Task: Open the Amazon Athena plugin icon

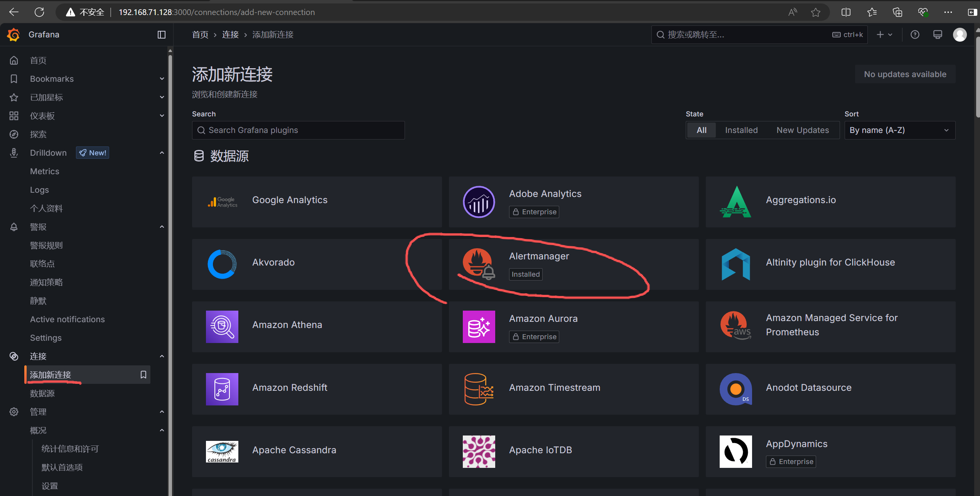Action: pos(222,327)
